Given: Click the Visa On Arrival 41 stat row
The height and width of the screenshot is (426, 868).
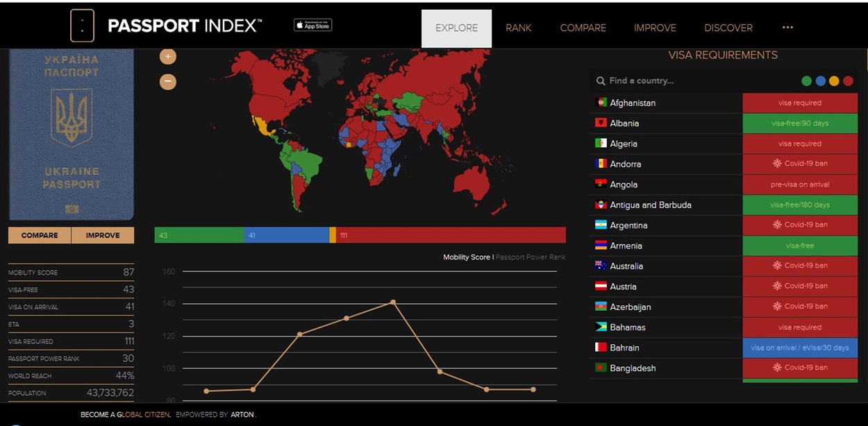Looking at the screenshot, I should (x=72, y=307).
